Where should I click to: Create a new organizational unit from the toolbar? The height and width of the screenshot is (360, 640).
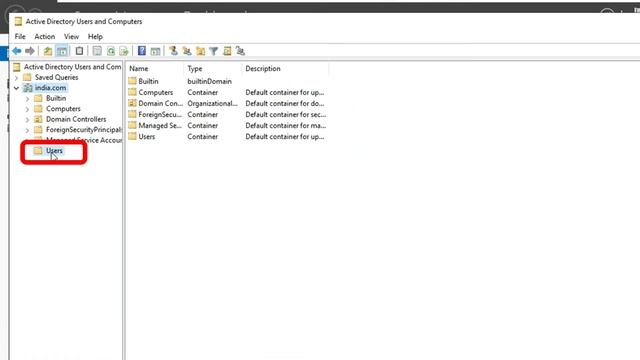click(x=200, y=51)
